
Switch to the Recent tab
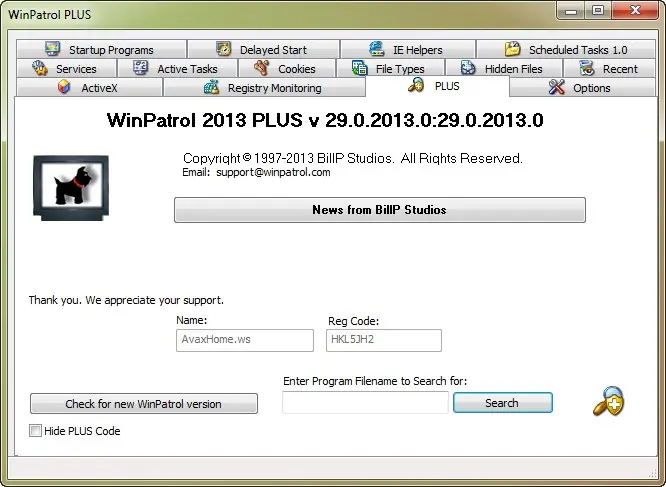point(609,68)
